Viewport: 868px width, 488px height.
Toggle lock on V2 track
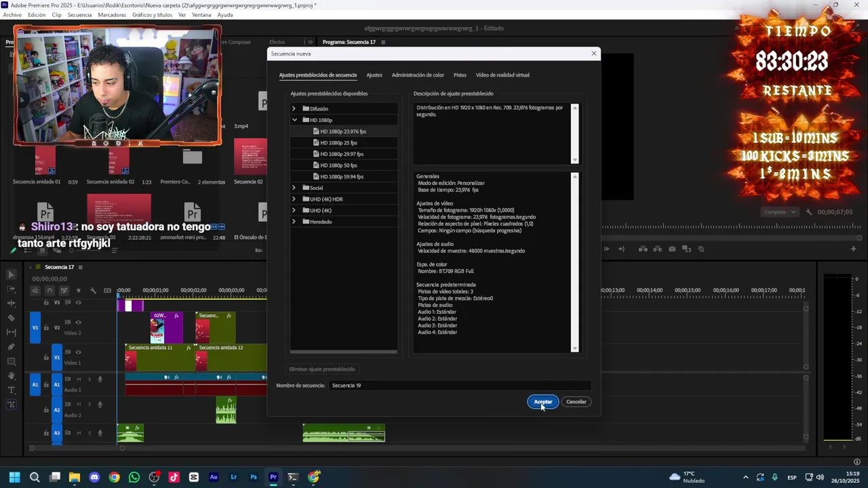(46, 328)
